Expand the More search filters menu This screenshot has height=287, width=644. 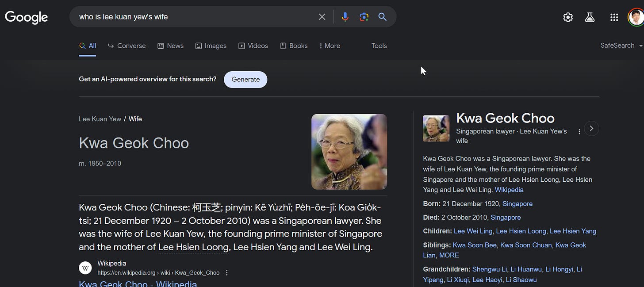330,46
